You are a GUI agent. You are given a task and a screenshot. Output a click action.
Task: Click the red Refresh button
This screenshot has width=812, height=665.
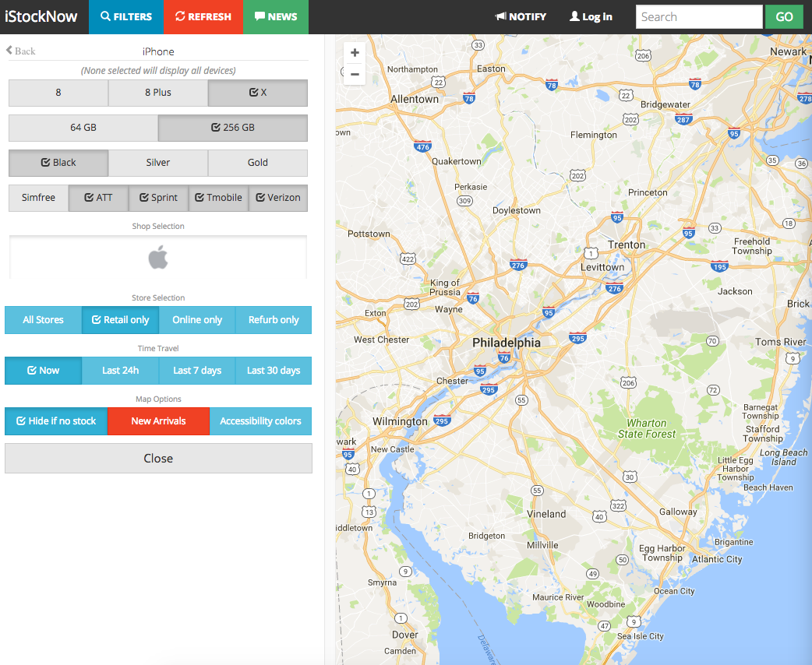click(203, 16)
